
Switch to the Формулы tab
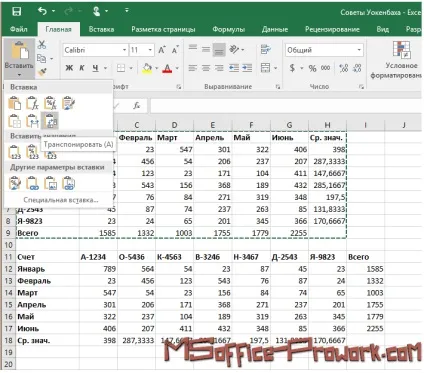click(229, 29)
